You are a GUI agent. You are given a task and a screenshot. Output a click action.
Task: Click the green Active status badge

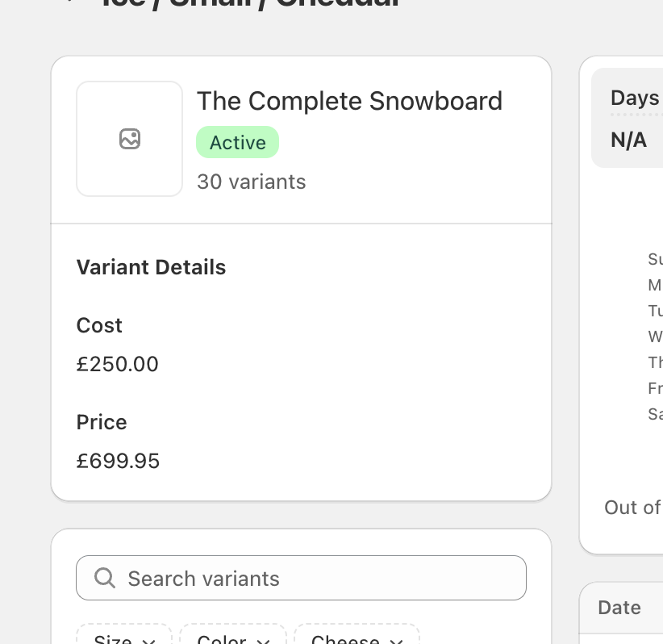237,143
